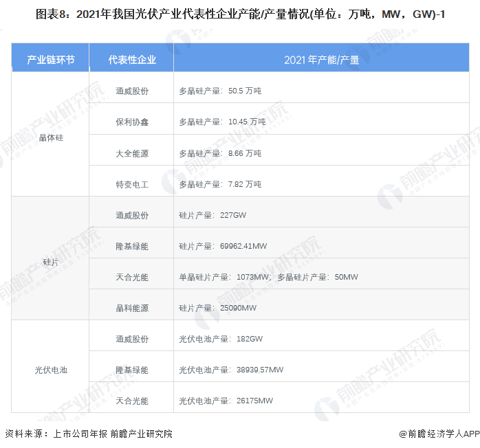Select '单晶硅片产量：1073MW' text
This screenshot has height=448, width=480.
pos(224,277)
